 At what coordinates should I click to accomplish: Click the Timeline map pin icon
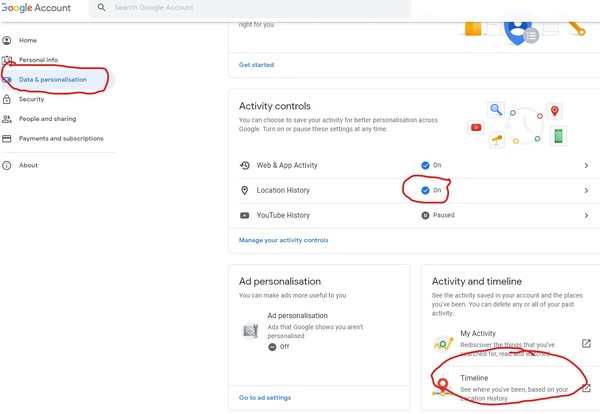point(443,387)
